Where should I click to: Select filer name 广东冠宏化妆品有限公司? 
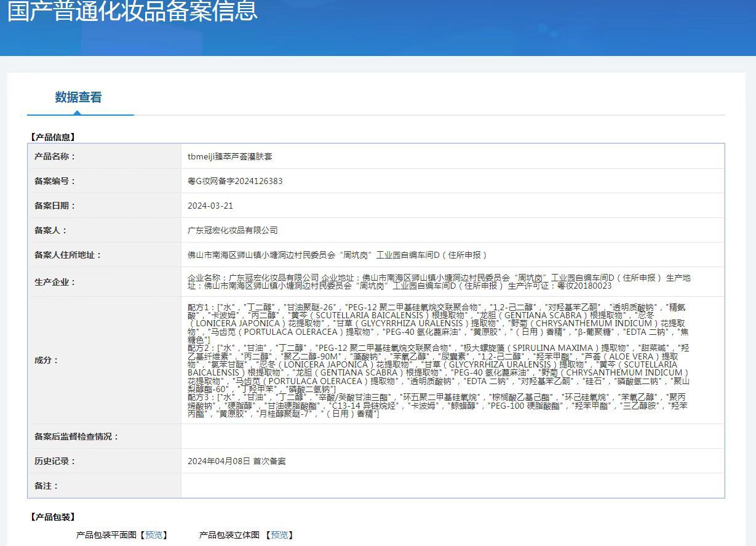tap(233, 230)
